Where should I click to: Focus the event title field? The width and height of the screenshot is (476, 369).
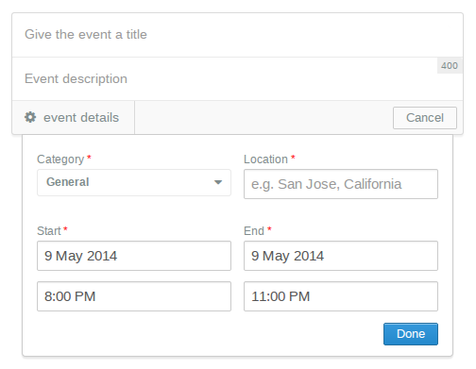coord(237,35)
